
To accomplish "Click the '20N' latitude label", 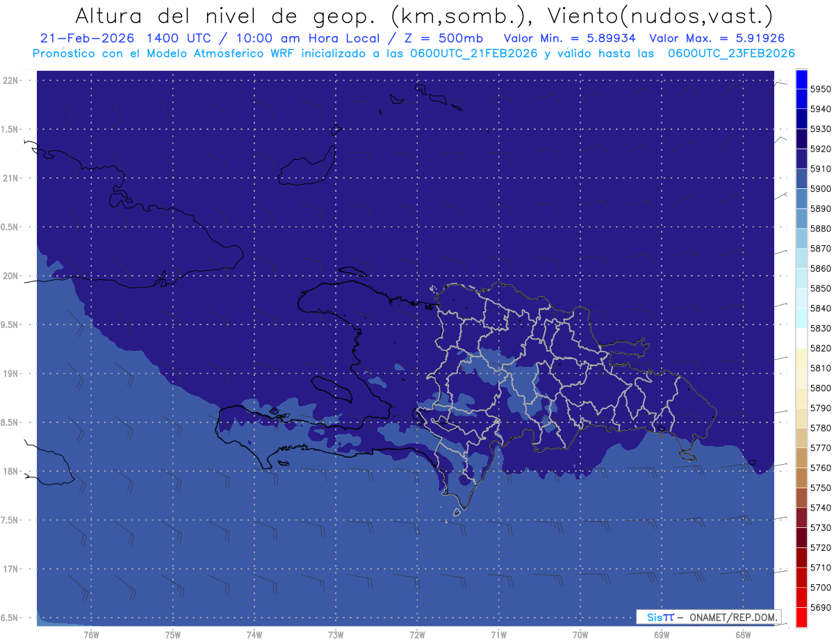I will click(10, 276).
